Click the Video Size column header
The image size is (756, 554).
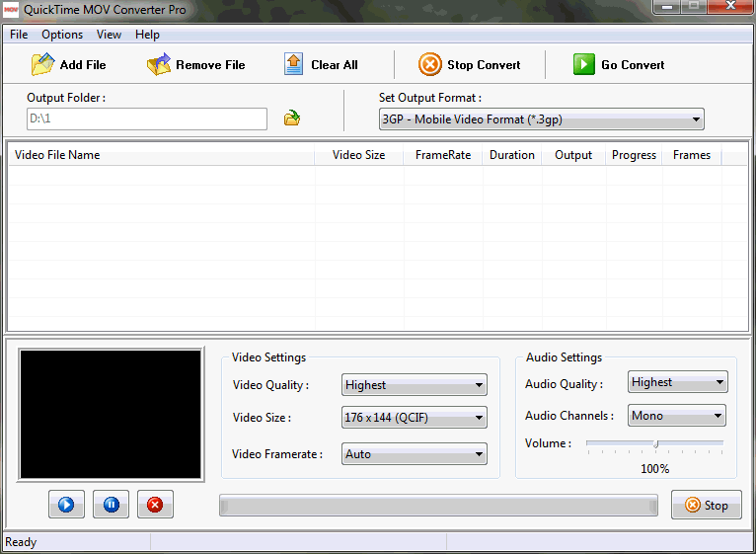358,155
